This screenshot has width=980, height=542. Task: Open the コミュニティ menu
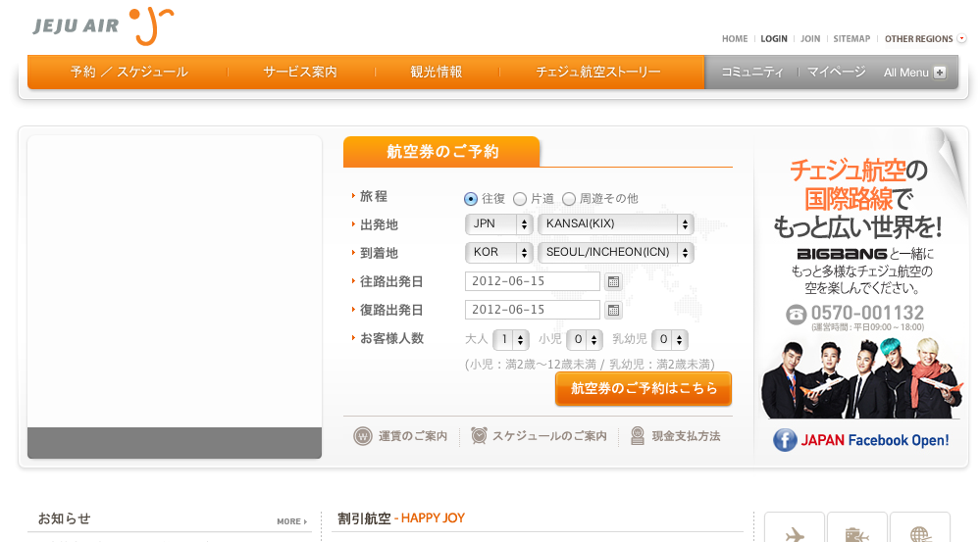click(x=751, y=73)
